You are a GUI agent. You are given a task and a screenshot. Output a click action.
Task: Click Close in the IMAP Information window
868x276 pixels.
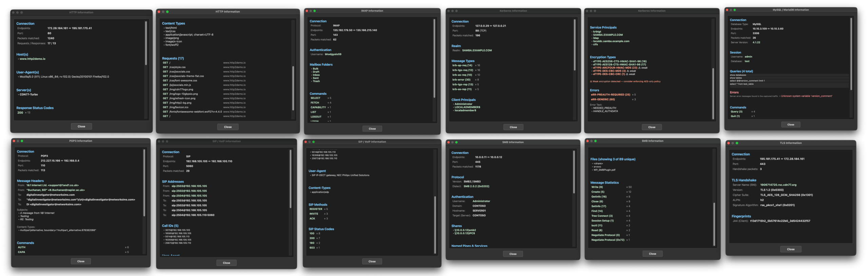click(372, 129)
